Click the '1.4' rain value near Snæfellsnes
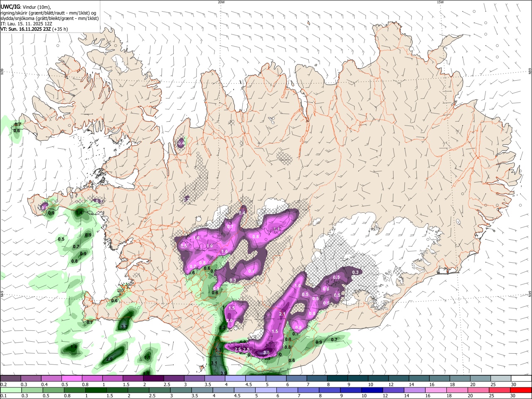Image resolution: width=532 pixels, height=399 pixels. pyautogui.click(x=79, y=212)
